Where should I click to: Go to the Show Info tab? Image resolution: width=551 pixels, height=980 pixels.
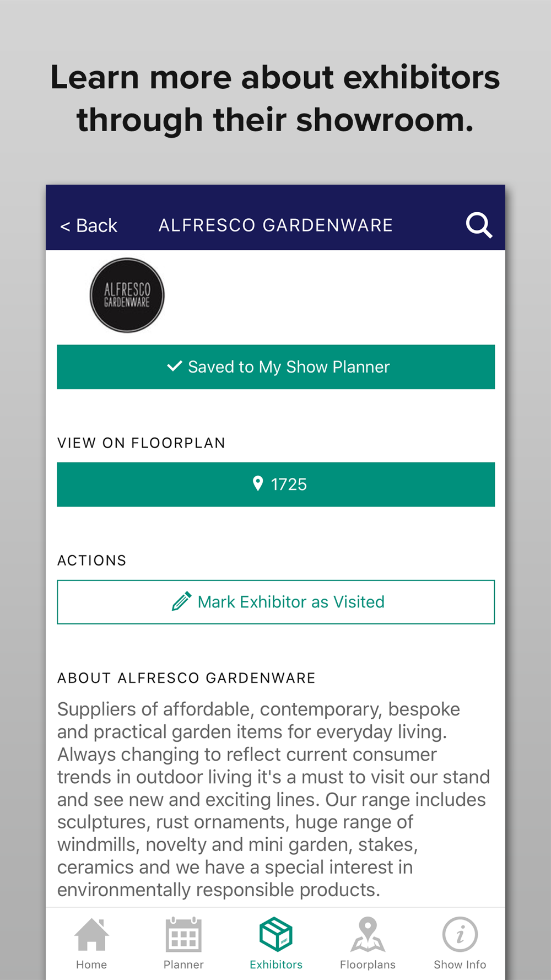click(460, 944)
